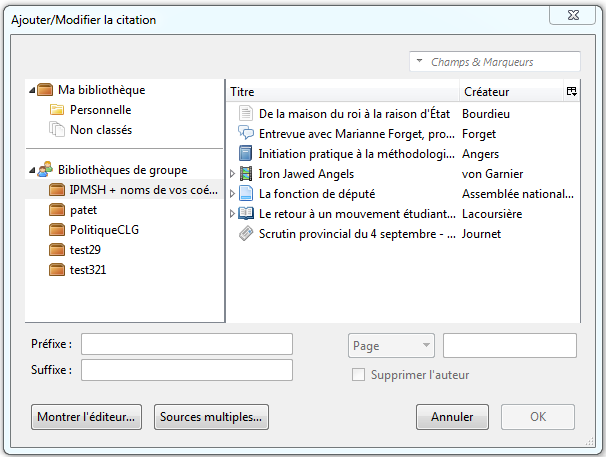Click the document icon beside the Bourdieu entry

coord(245,114)
